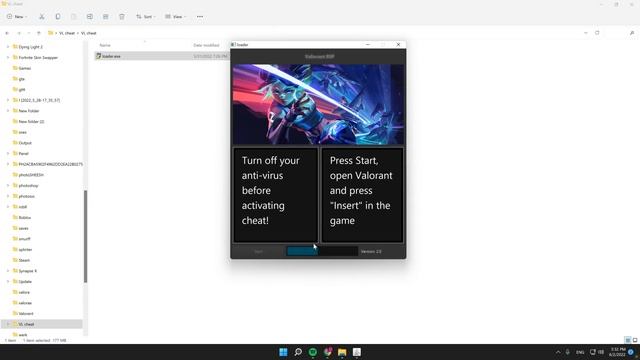Image resolution: width=640 pixels, height=360 pixels.
Task: Select the Output folder in sidebar
Action: click(25, 143)
